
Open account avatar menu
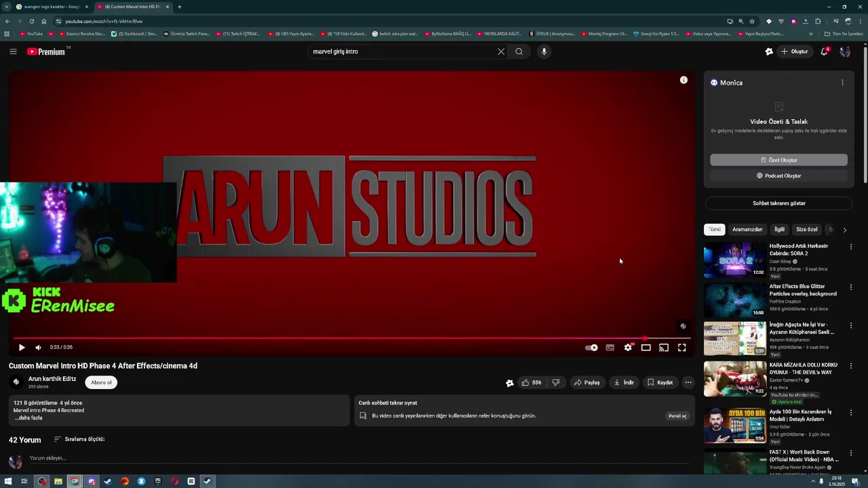845,52
